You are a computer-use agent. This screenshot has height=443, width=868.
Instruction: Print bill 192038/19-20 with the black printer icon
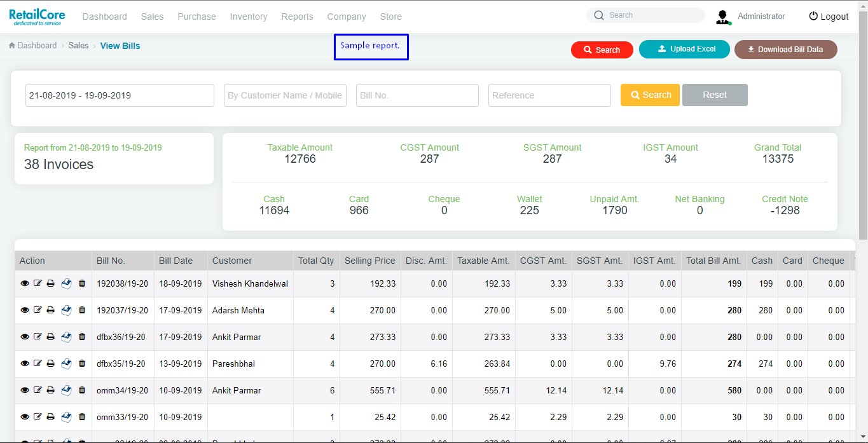[x=51, y=283]
